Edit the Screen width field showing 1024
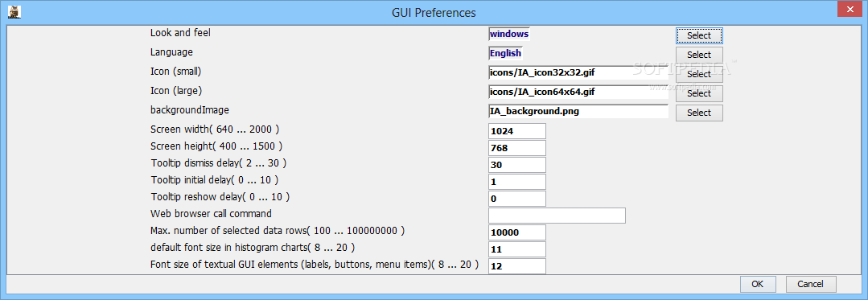Image resolution: width=868 pixels, height=300 pixels. tap(517, 131)
